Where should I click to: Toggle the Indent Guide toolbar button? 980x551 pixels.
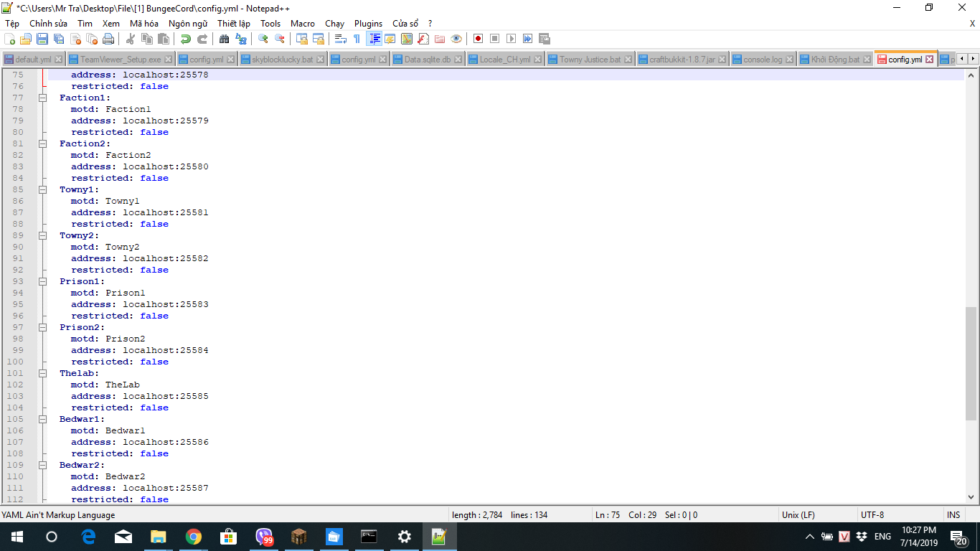click(374, 39)
